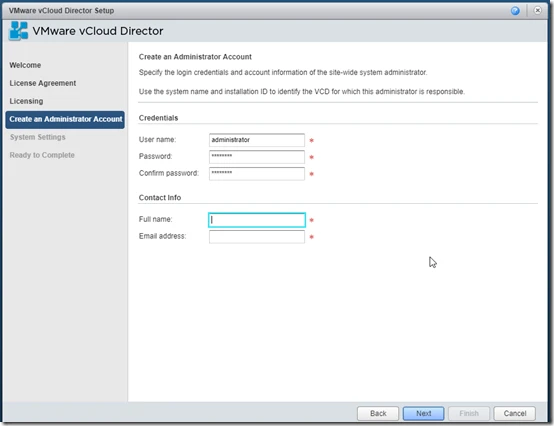554x426 pixels.
Task: Close the setup dialog with the X icon
Action: point(537,11)
